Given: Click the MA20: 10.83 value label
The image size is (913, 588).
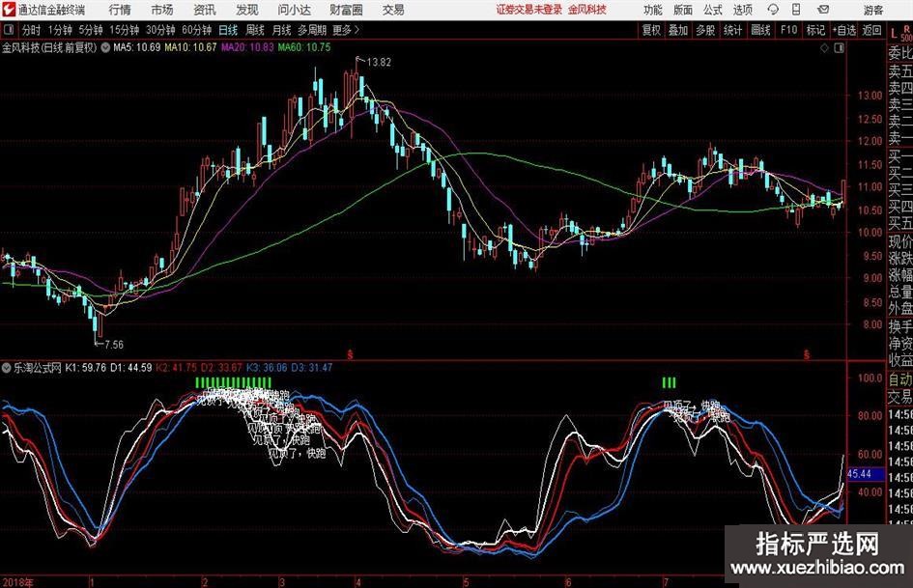Looking at the screenshot, I should point(247,47).
